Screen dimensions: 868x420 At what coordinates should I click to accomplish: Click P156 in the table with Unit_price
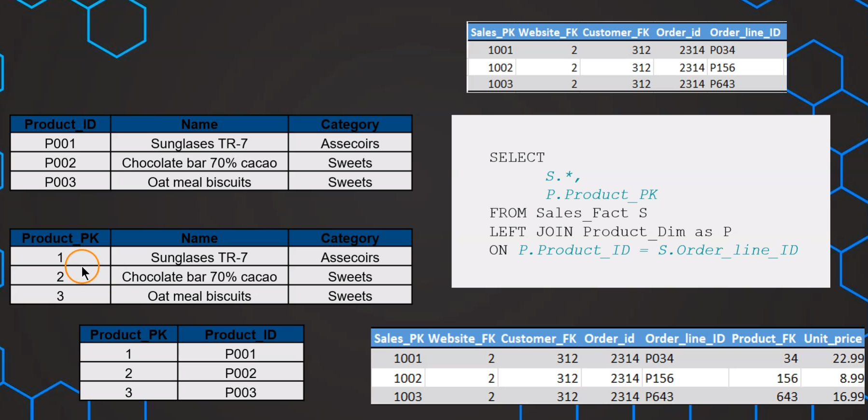(659, 378)
